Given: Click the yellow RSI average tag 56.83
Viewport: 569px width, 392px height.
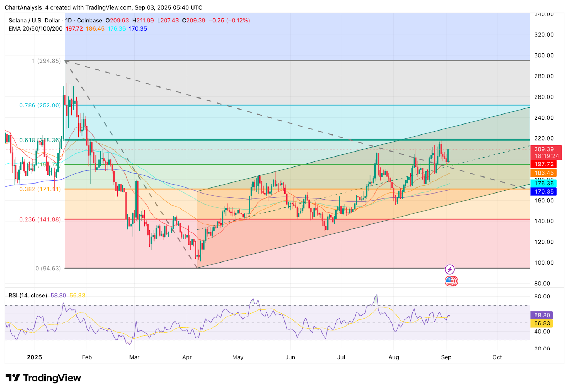Looking at the screenshot, I should point(542,323).
